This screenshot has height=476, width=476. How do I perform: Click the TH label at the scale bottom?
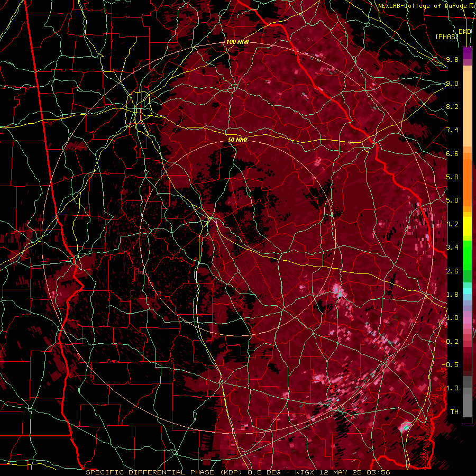pyautogui.click(x=454, y=412)
